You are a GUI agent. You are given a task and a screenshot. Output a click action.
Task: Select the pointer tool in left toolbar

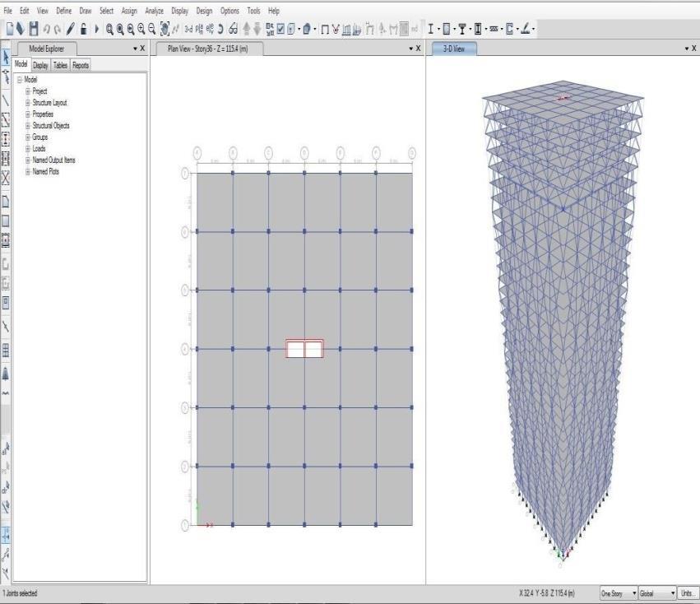tap(6, 58)
